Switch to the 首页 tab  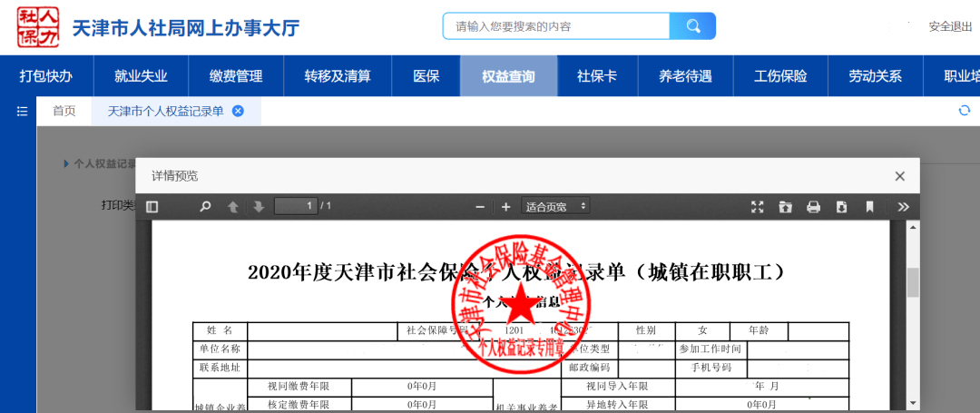coord(64,111)
